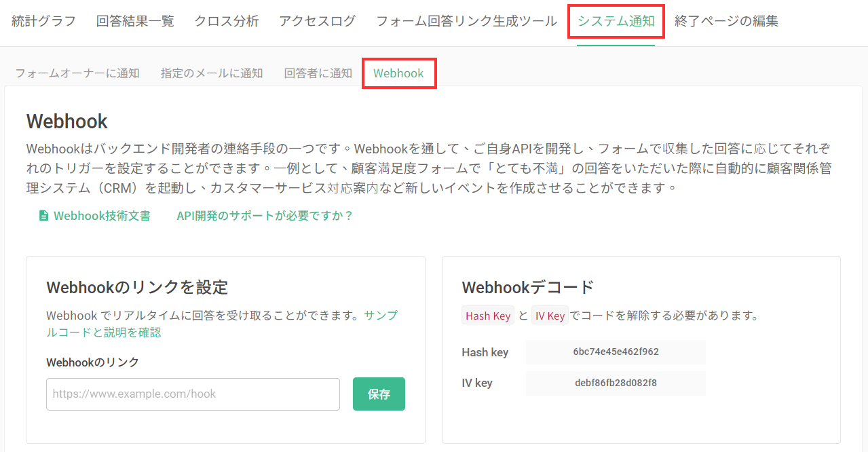This screenshot has width=868, height=452.
Task: Click the IV key row label
Action: (477, 383)
